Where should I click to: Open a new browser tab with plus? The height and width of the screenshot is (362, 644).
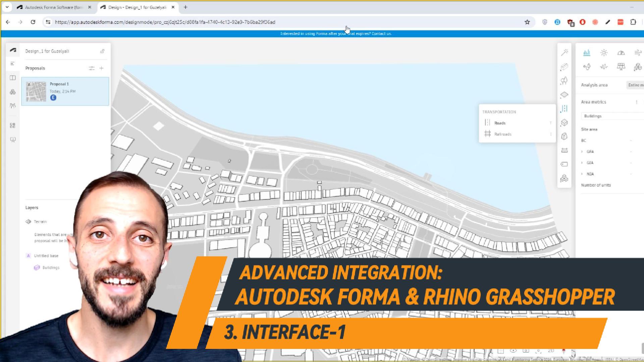pos(185,7)
